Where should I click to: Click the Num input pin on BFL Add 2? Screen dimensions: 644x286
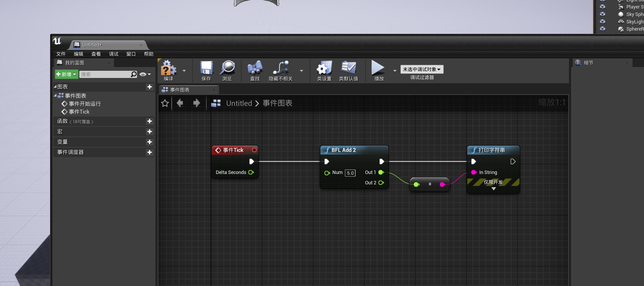pos(327,173)
